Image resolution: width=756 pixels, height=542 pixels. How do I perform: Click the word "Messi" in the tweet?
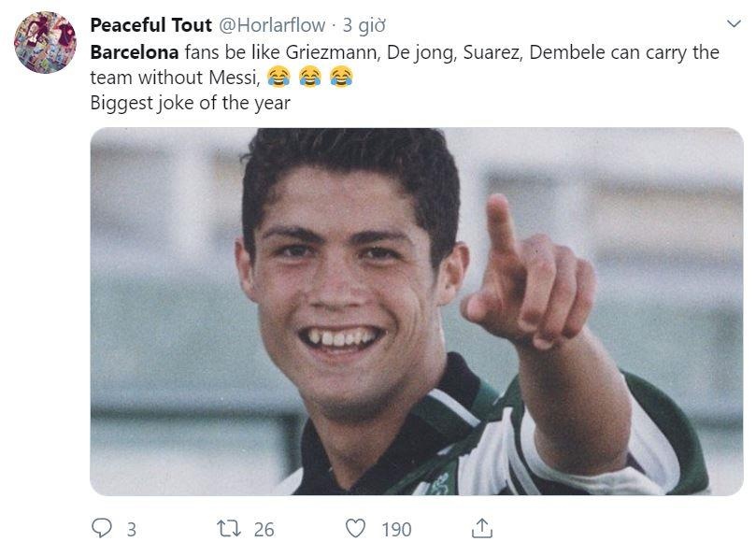233,78
